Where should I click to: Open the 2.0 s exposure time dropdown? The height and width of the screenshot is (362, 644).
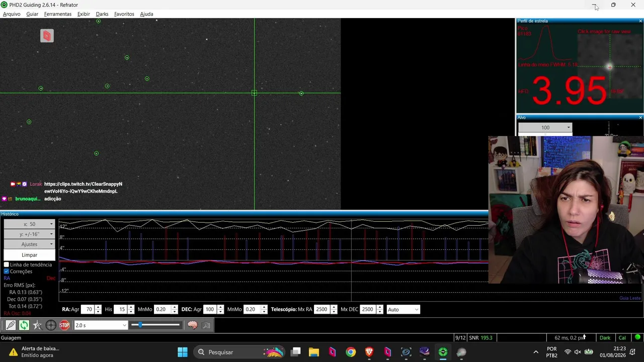101,325
